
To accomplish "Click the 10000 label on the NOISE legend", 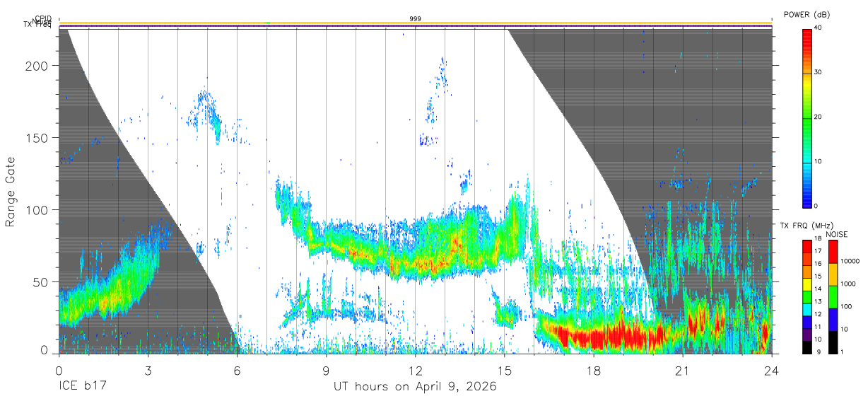I will click(x=850, y=261).
